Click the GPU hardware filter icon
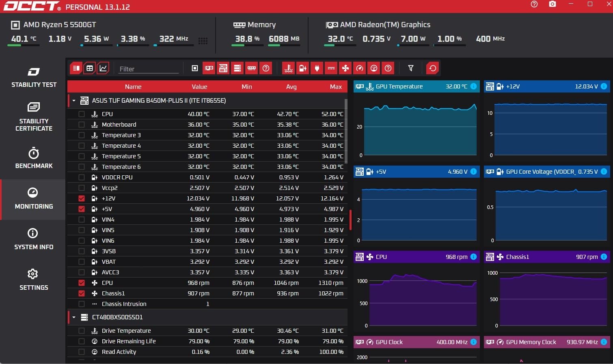This screenshot has width=613, height=364. pyautogui.click(x=209, y=68)
